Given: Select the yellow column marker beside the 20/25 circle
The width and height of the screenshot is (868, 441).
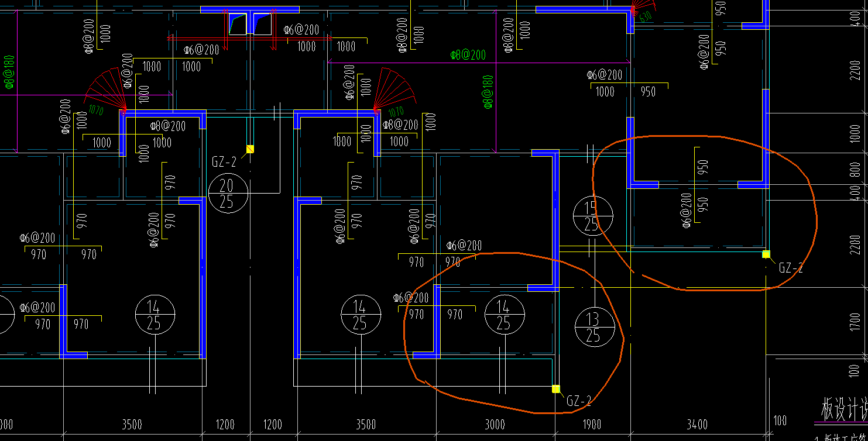Looking at the screenshot, I should pyautogui.click(x=250, y=149).
